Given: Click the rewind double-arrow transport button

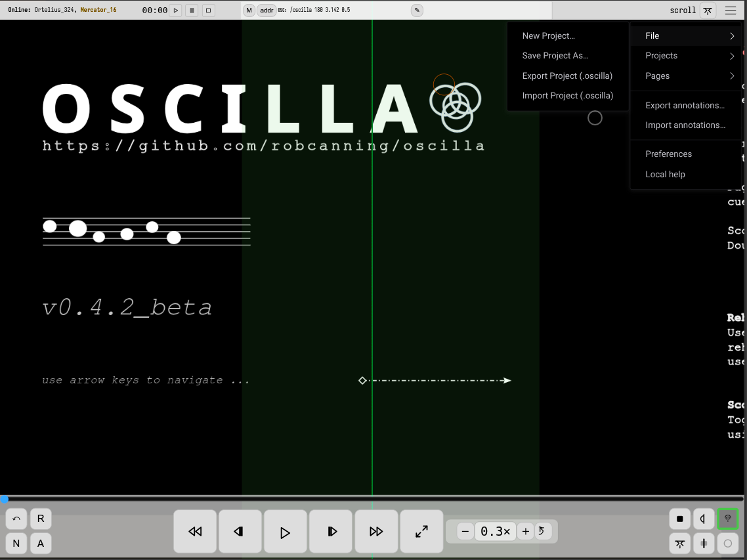Looking at the screenshot, I should coord(195,532).
